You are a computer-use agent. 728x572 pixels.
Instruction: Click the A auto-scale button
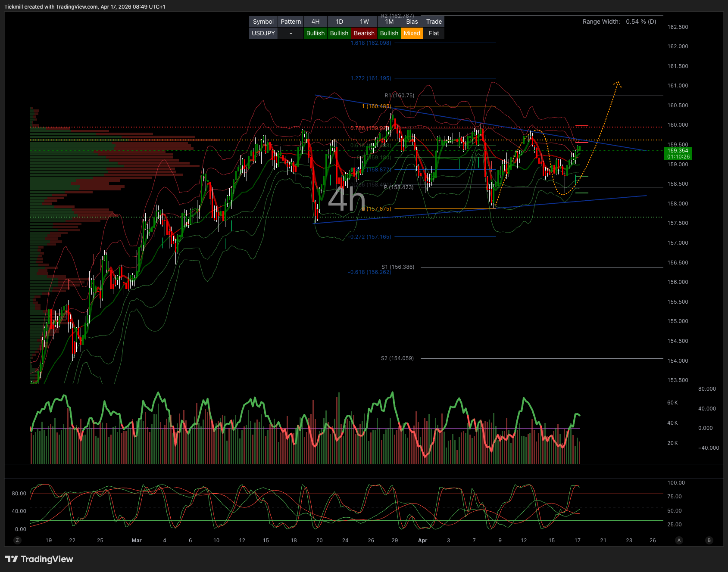click(x=679, y=540)
